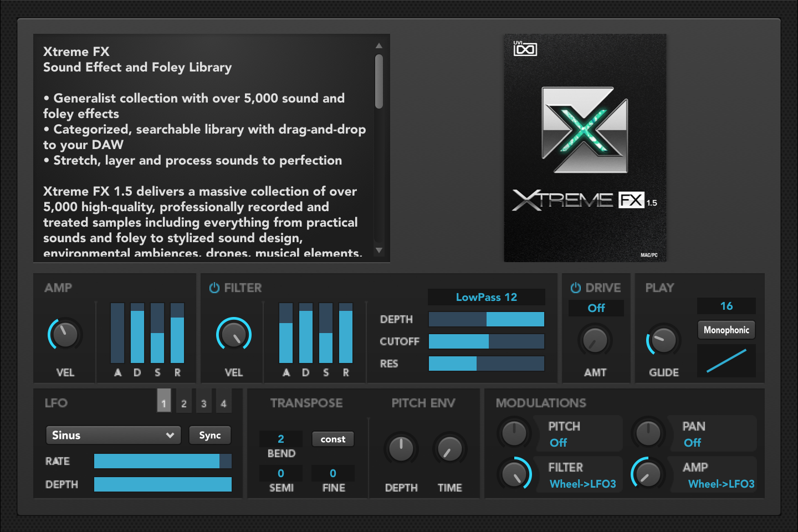This screenshot has width=798, height=532.
Task: Click the DRIVE section power icon
Action: 575,288
